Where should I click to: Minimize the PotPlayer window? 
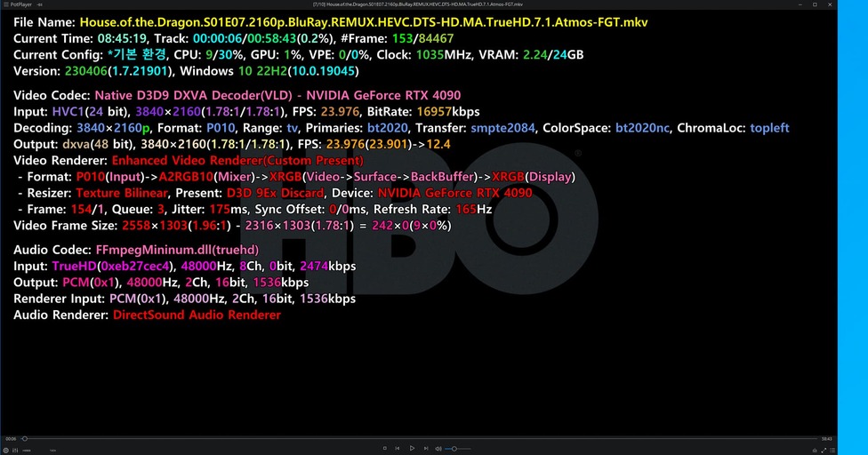(800, 4)
